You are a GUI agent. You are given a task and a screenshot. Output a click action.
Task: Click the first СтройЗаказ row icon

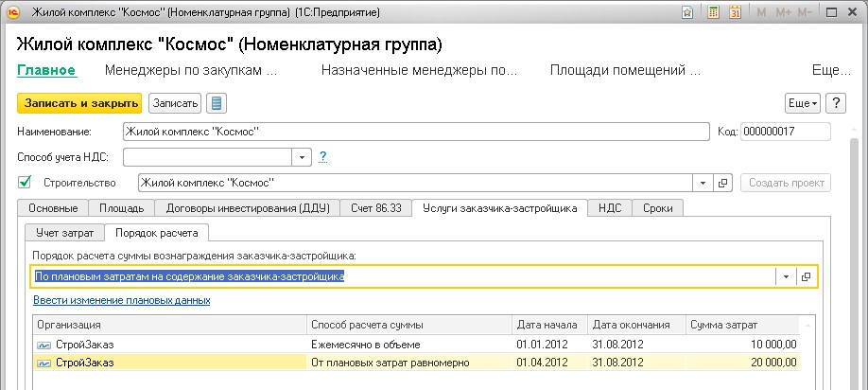click(43, 345)
